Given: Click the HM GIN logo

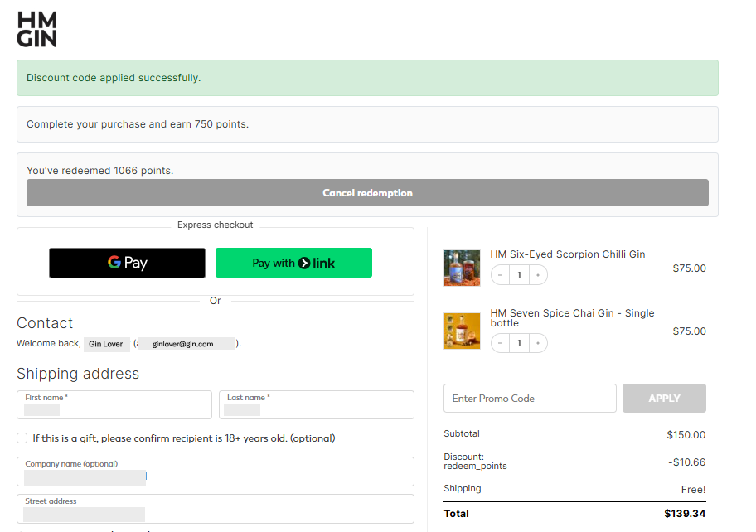Looking at the screenshot, I should (36, 29).
